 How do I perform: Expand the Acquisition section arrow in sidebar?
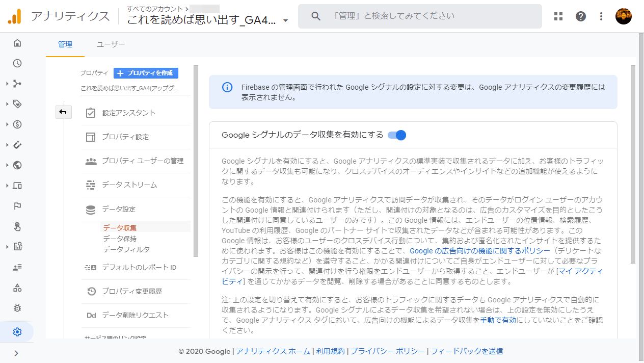[x=7, y=84]
